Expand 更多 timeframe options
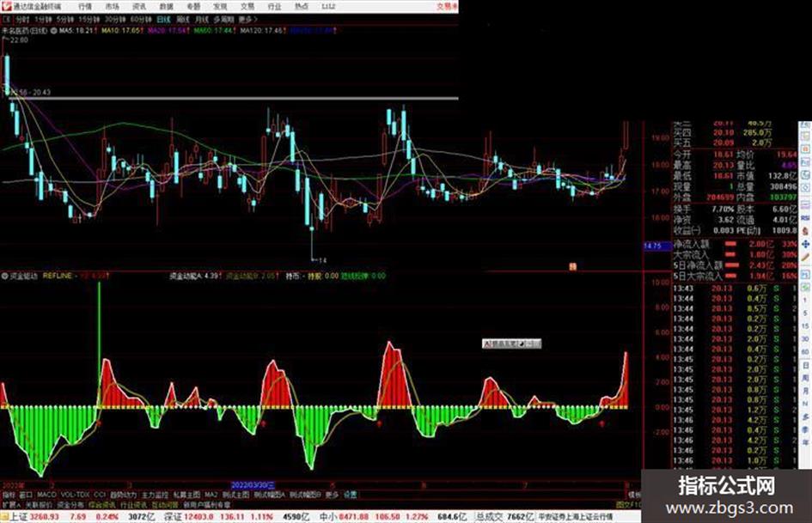This screenshot has width=812, height=523. click(248, 19)
